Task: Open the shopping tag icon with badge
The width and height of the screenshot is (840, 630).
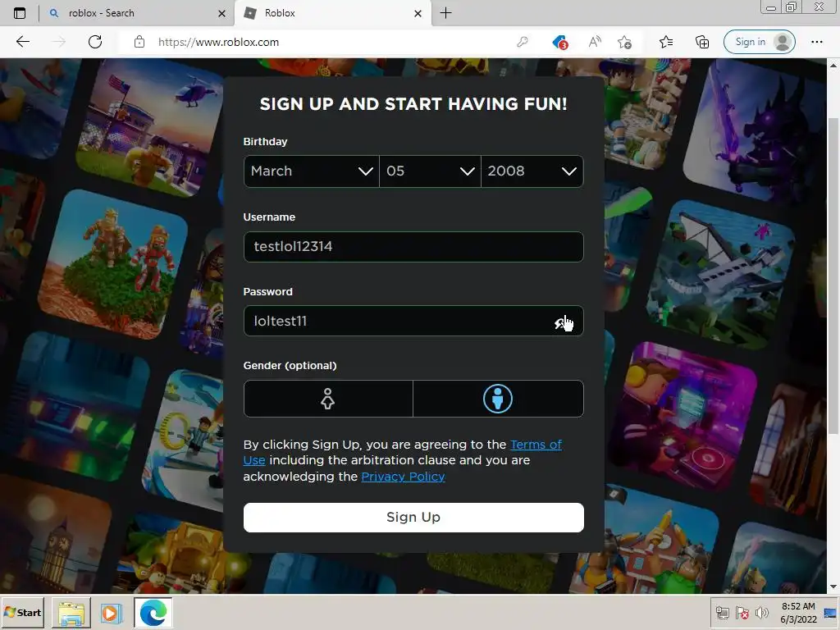Action: click(x=559, y=42)
